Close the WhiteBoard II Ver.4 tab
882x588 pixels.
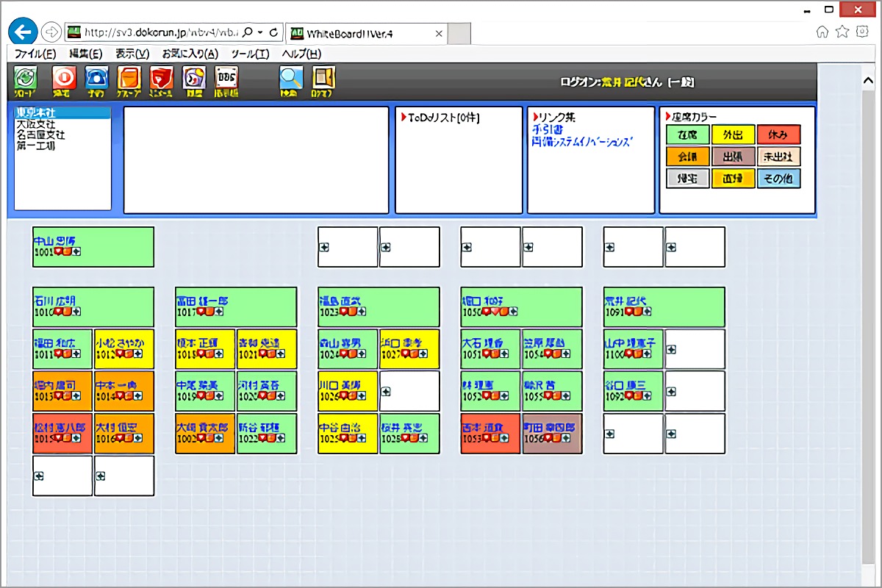click(x=439, y=34)
